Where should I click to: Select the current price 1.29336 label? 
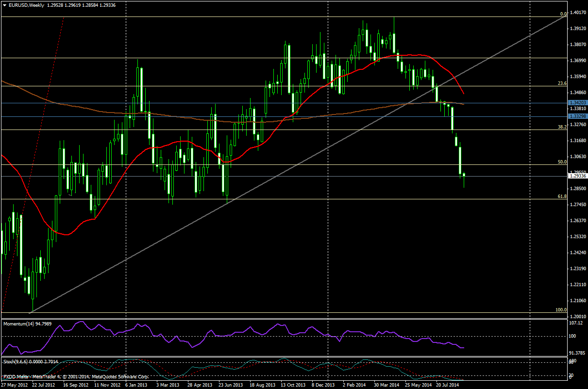tap(577, 176)
